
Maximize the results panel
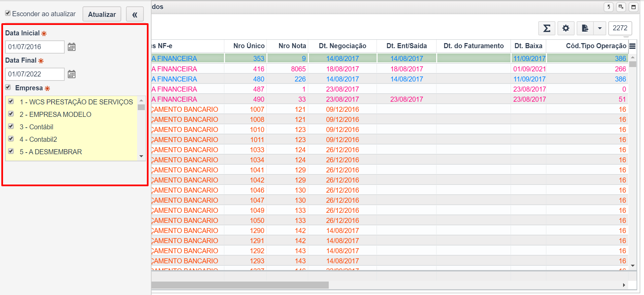634,7
